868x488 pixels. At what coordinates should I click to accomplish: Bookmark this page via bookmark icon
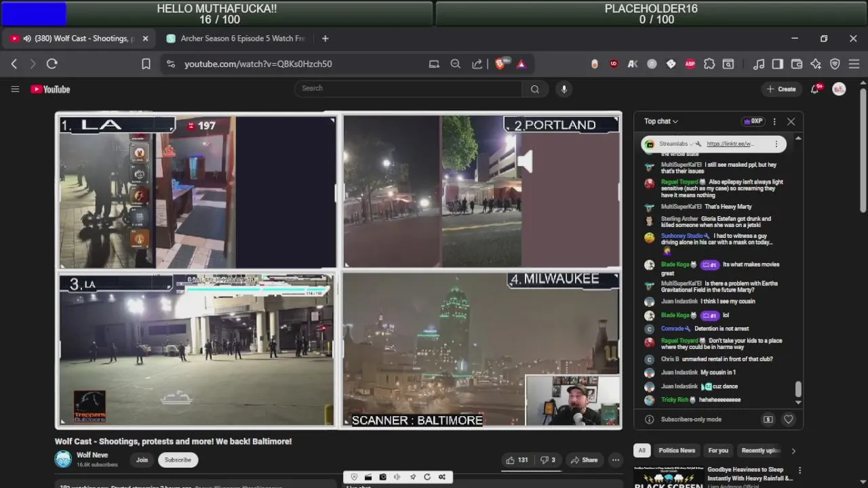pyautogui.click(x=146, y=64)
